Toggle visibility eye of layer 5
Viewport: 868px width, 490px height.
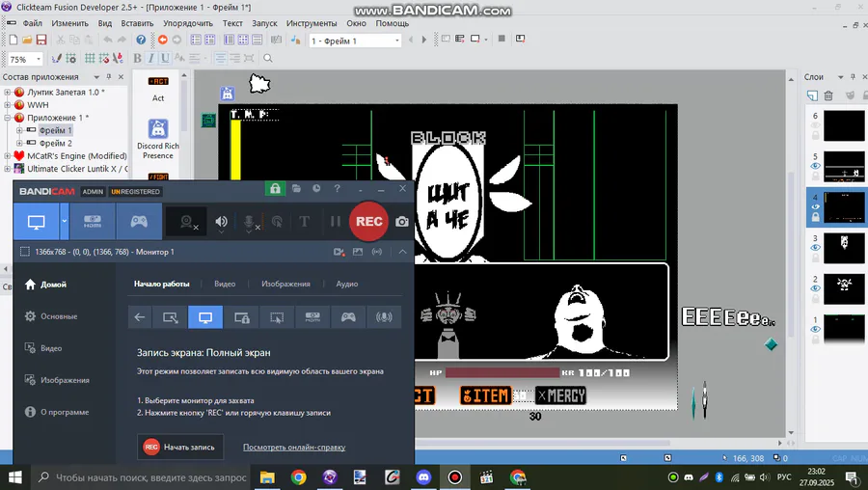[815, 166]
